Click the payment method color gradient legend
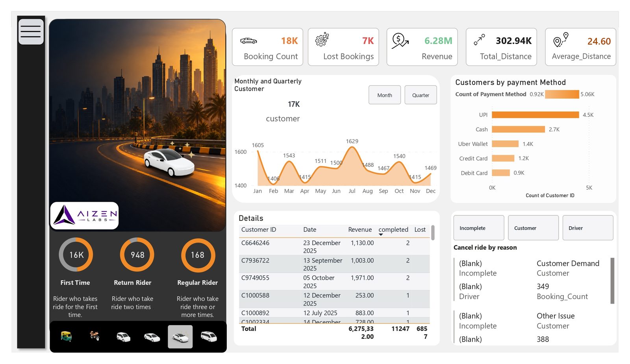This screenshot has width=630, height=364. point(562,94)
